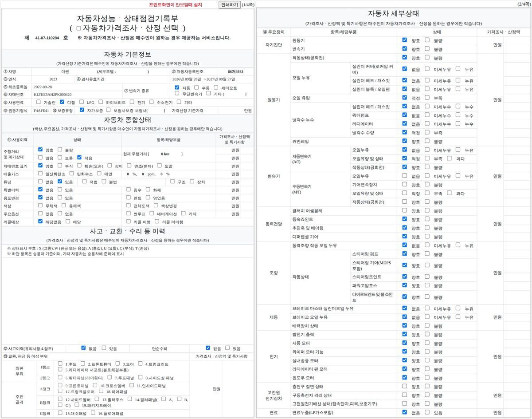Check the 세미오토 transmission checkbox

pyautogui.click(x=216, y=87)
